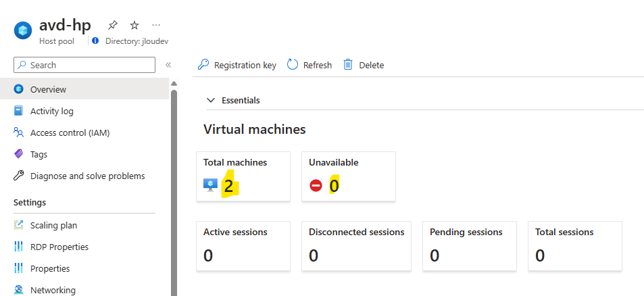Viewport: 644px width, 296px height.
Task: Open Activity log in the sidebar
Action: coord(84,111)
